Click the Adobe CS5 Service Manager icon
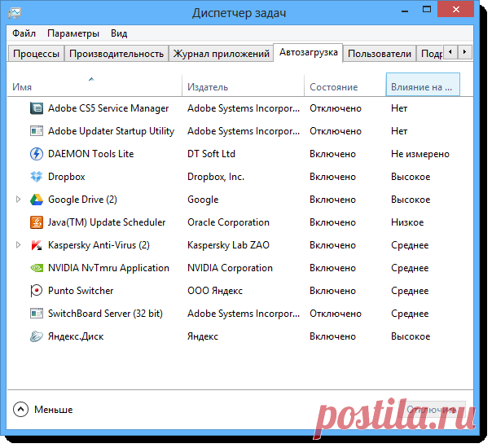Viewport: 492px width, 448px height. [36, 108]
